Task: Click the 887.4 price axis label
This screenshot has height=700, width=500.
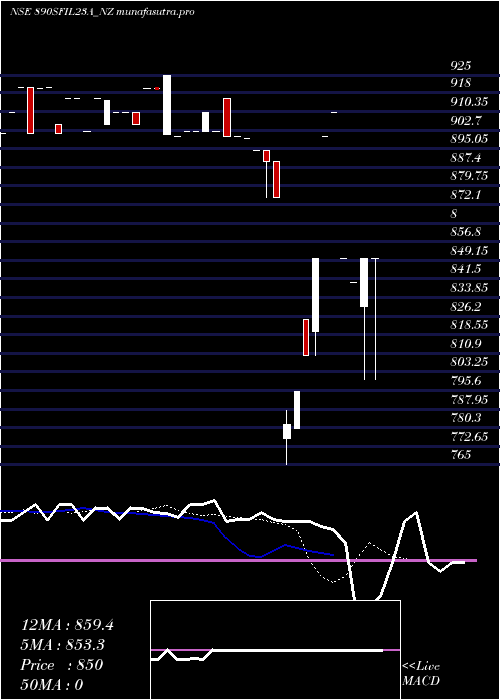Action: (466, 158)
